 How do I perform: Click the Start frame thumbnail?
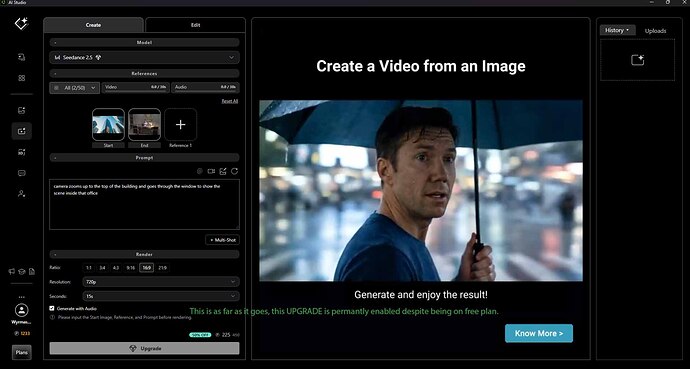[x=108, y=124]
